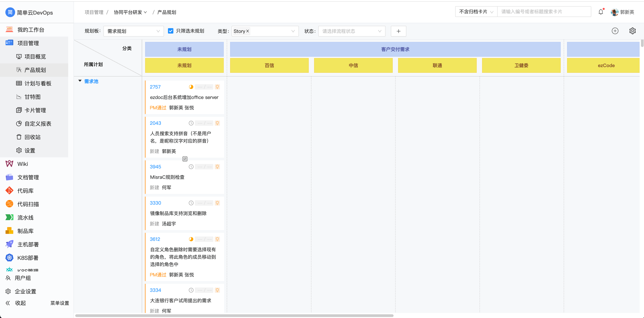
Task: Click the vertical scrollbar at right
Action: 642,43
